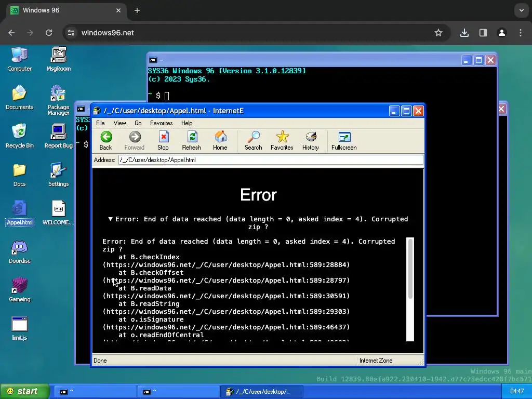Screen dimensions: 532x399
Task: Select the Computer desktop icon
Action: pos(19,60)
